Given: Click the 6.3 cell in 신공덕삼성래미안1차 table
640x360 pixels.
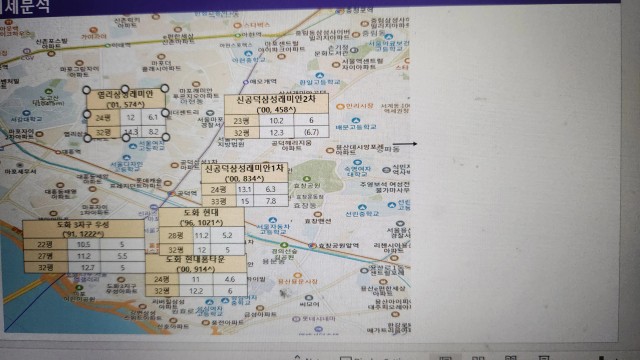Looking at the screenshot, I should [x=271, y=189].
